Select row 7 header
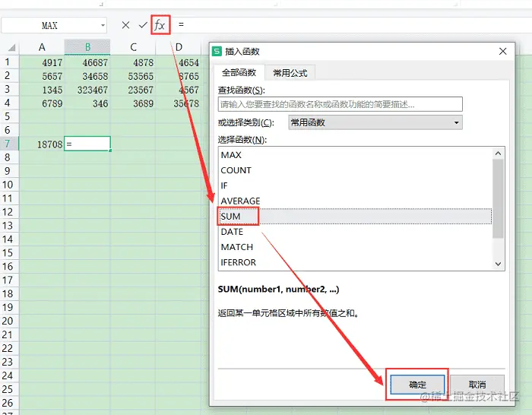Screen dimensions: 532x415 8,144
